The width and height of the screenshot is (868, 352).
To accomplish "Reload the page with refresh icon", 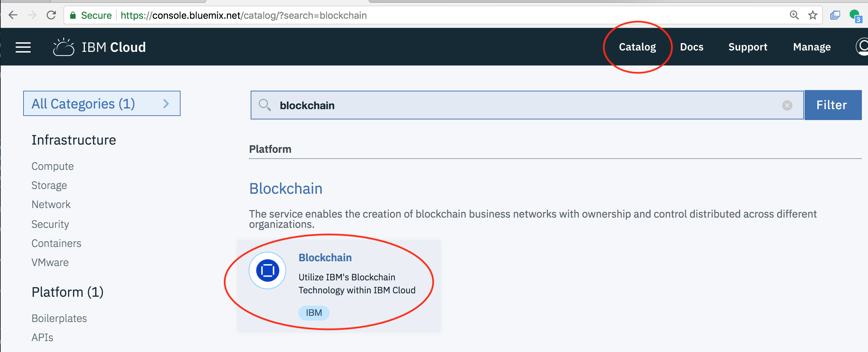I will pos(51,15).
